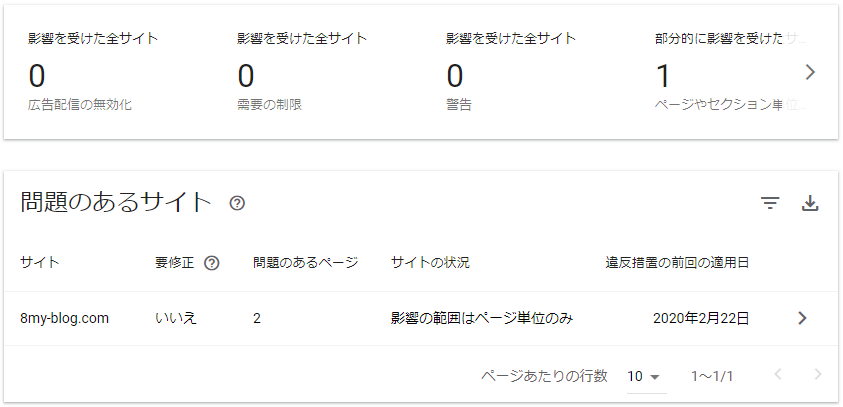Download the problem sites list
The width and height of the screenshot is (843, 407).
[x=810, y=203]
